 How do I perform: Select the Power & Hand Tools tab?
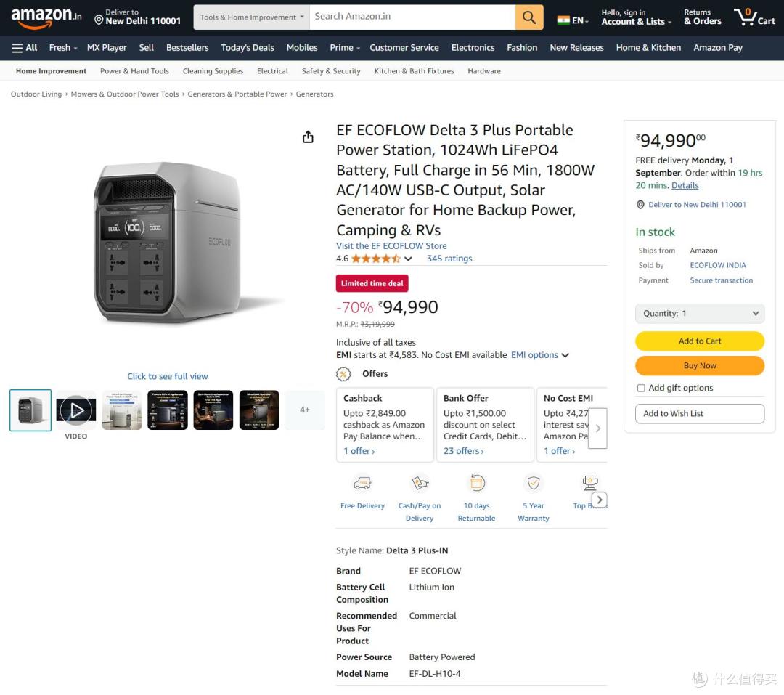pyautogui.click(x=134, y=71)
